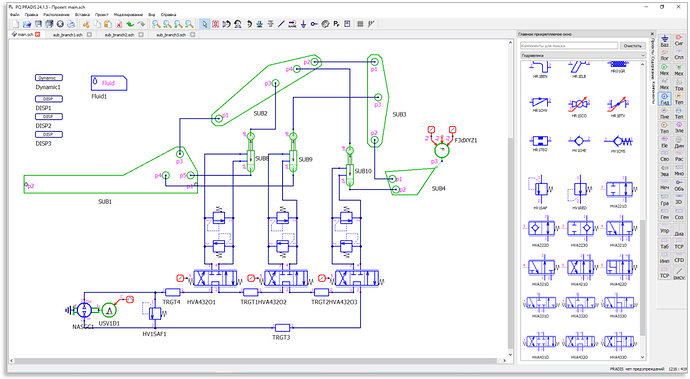Click the New document toolbar icon
Screen dimensions: 690x379
click(16, 24)
